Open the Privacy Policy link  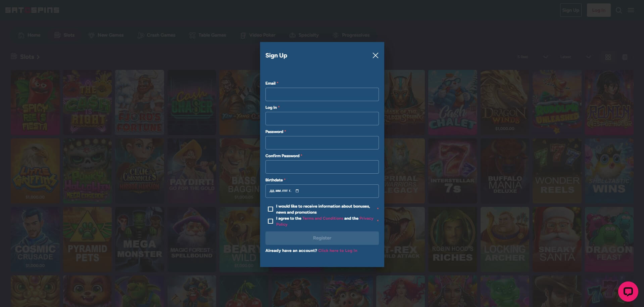pyautogui.click(x=366, y=218)
